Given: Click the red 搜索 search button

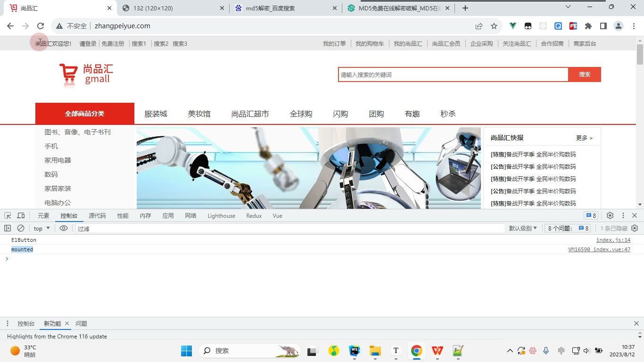Looking at the screenshot, I should click(x=585, y=74).
